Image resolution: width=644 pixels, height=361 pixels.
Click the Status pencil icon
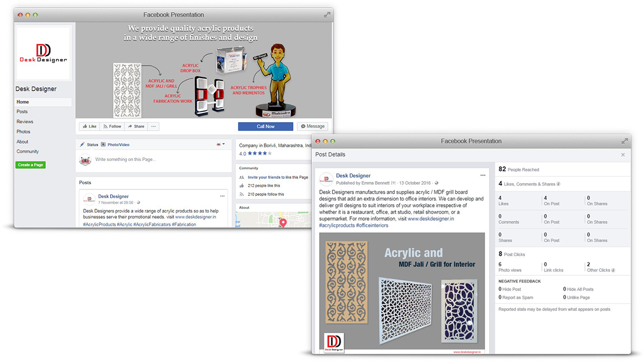pos(83,144)
